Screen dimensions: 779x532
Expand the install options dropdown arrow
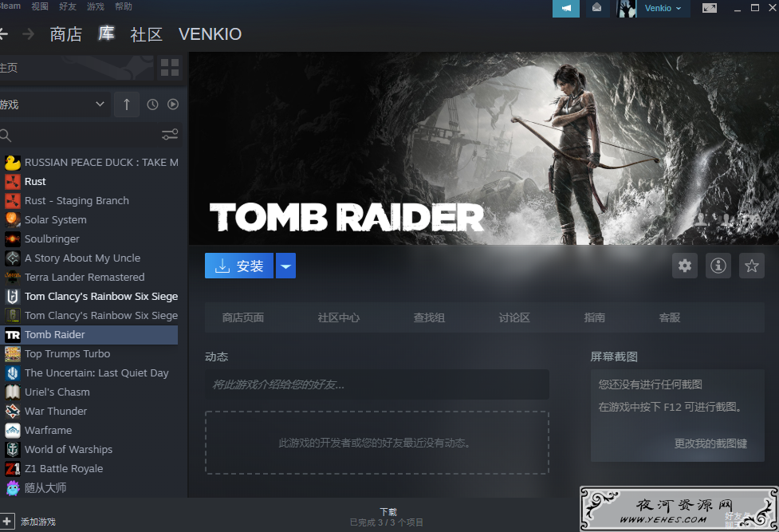point(285,266)
